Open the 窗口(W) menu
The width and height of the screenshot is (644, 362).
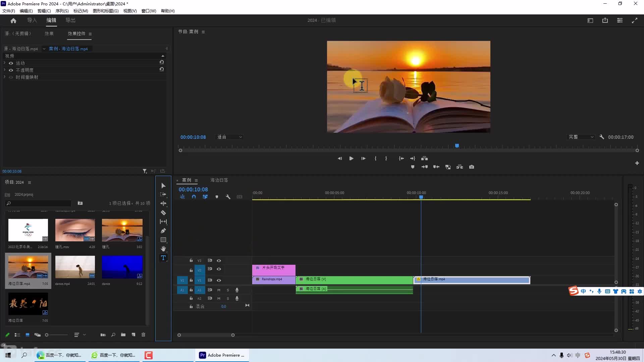[149, 11]
